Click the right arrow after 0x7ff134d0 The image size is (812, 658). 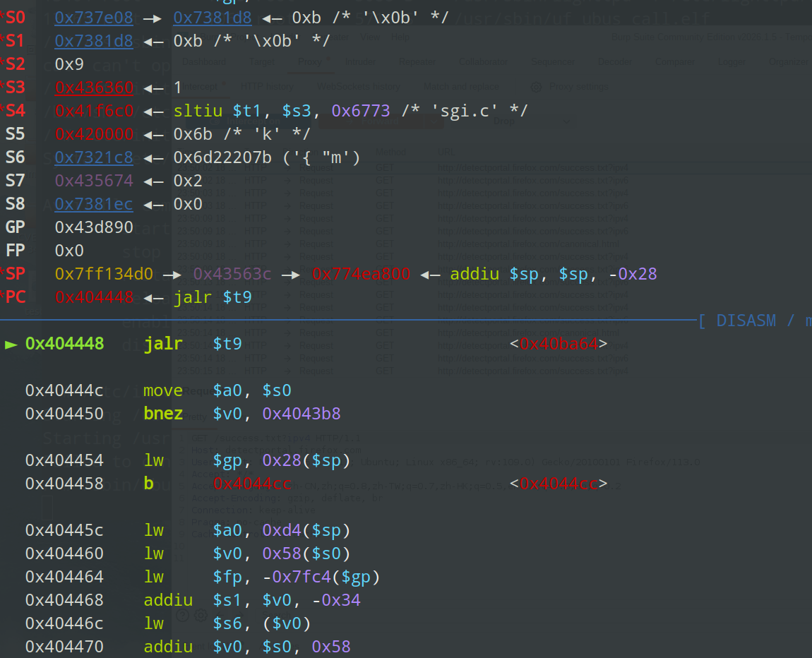point(173,274)
